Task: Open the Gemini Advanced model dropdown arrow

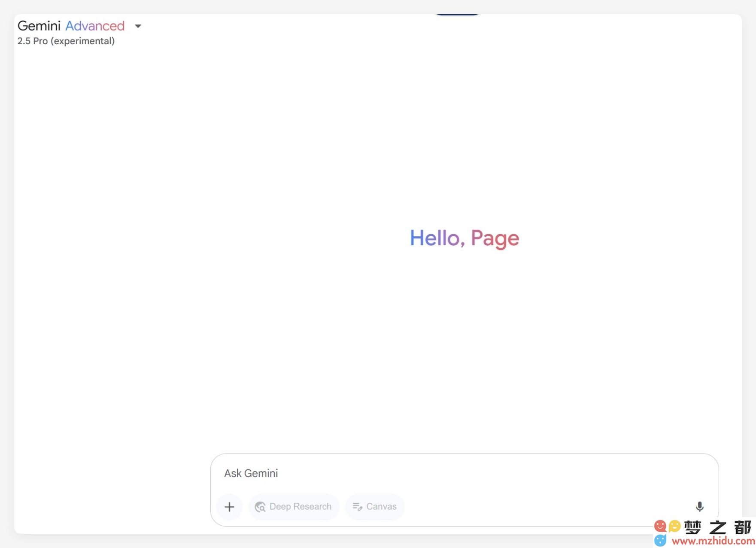Action: click(x=138, y=26)
